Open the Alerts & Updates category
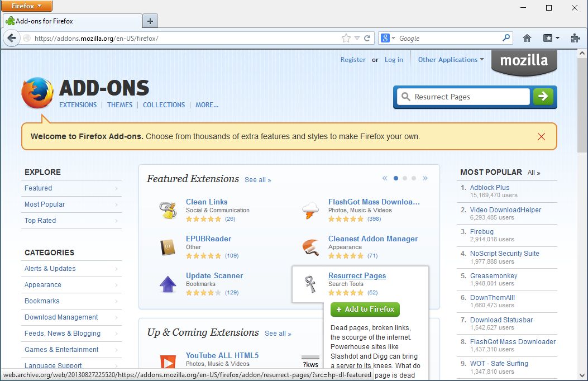The image size is (588, 381). tap(71, 269)
